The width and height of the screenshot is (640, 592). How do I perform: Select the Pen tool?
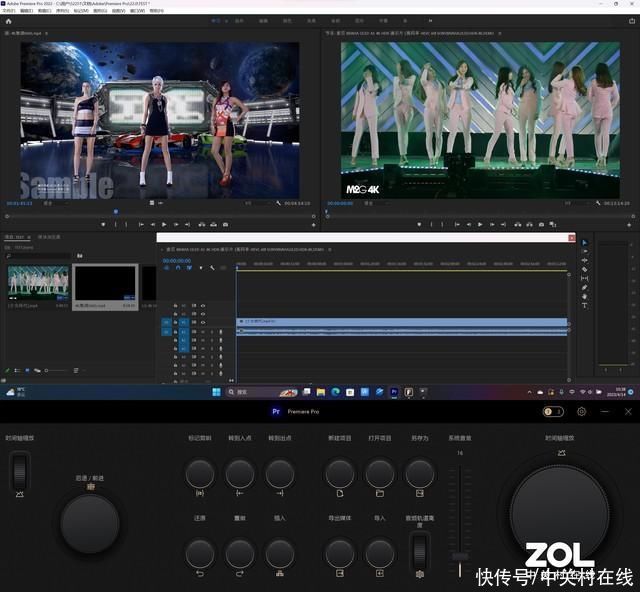tap(584, 287)
